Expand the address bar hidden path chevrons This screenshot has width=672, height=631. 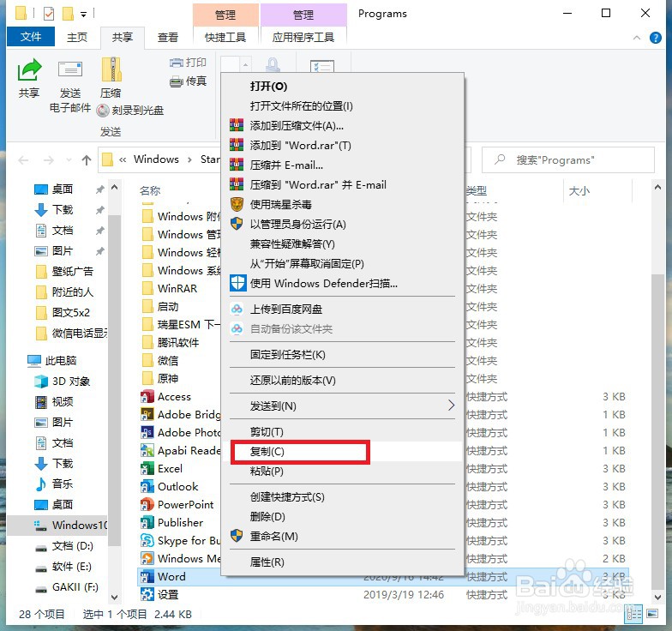tap(123, 159)
